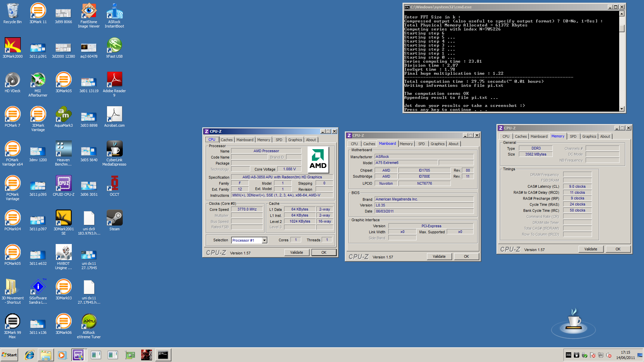Click cmd.exe scrollbar up arrow

pos(622,14)
